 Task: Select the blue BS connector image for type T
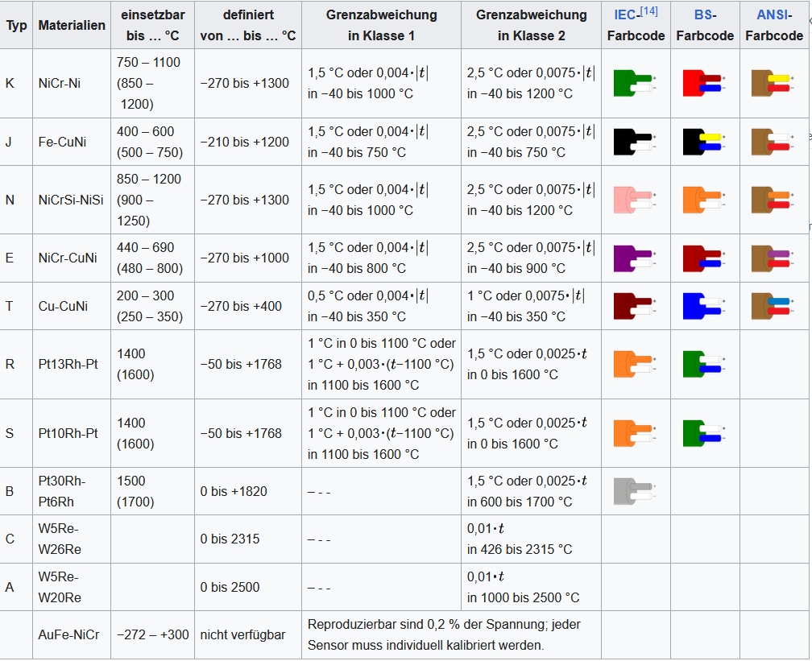[x=704, y=306]
